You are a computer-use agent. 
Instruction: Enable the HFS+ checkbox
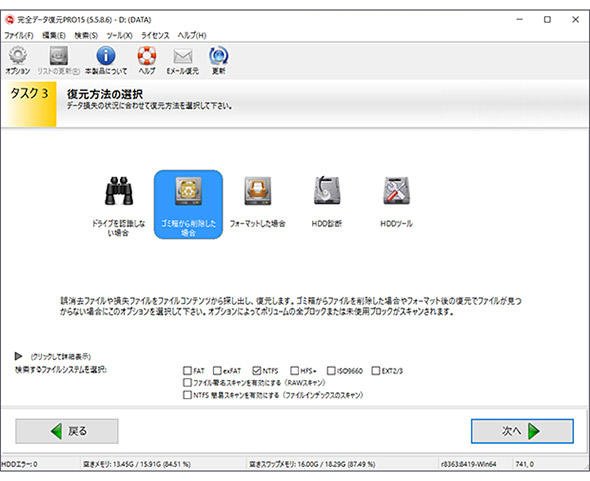(x=294, y=371)
